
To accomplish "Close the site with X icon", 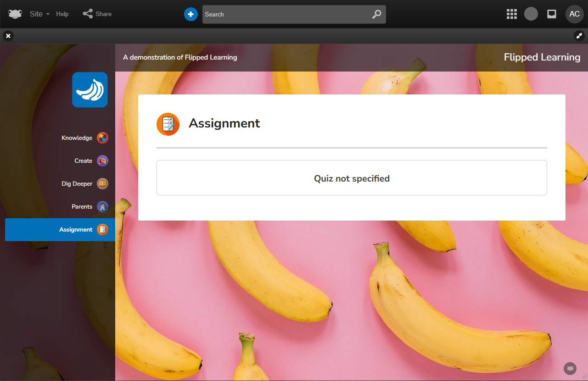I will (x=8, y=36).
